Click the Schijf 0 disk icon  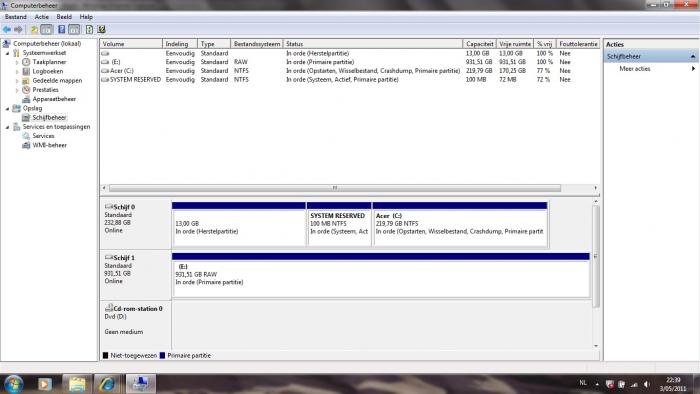point(108,207)
